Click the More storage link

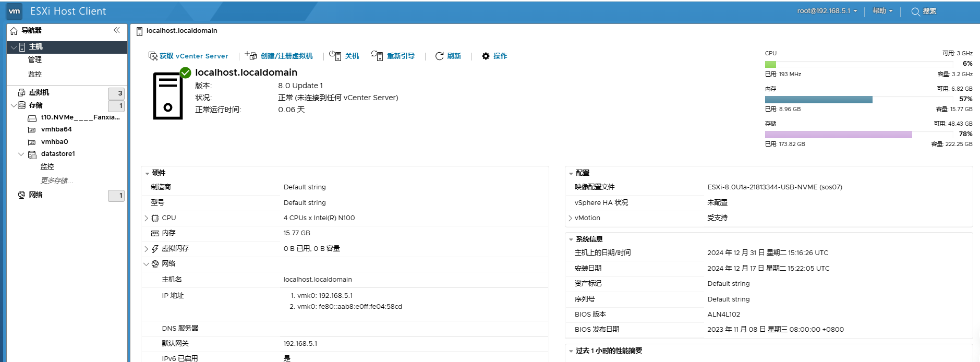[x=57, y=180]
